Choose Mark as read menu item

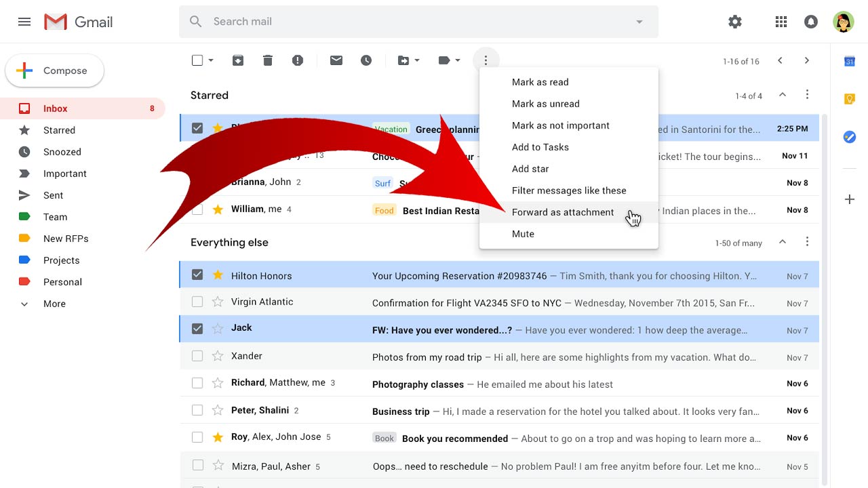click(x=568, y=82)
